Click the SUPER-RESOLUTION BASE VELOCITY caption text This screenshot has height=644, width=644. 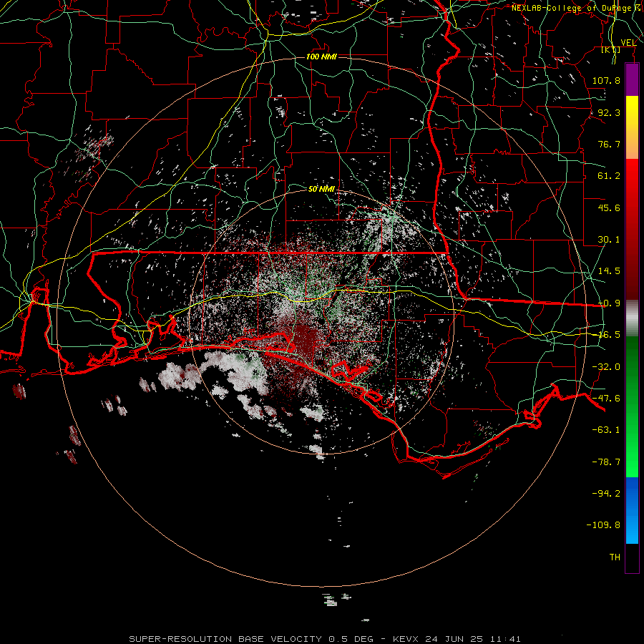[x=225, y=639]
